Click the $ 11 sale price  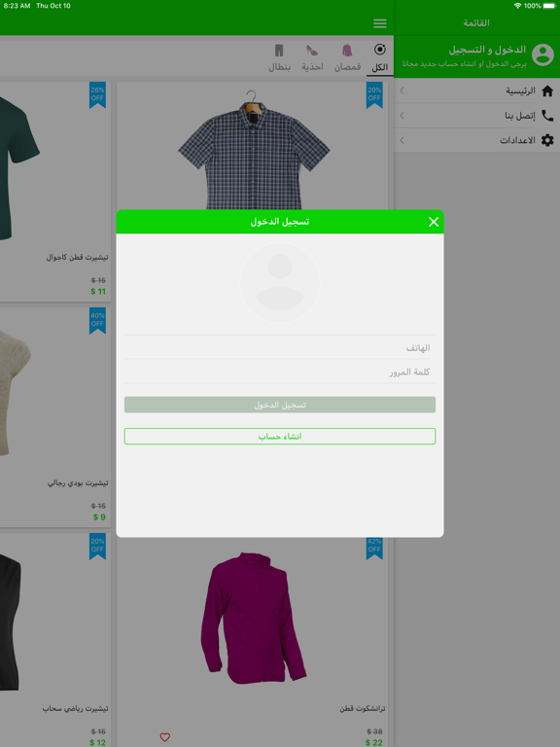click(x=98, y=291)
